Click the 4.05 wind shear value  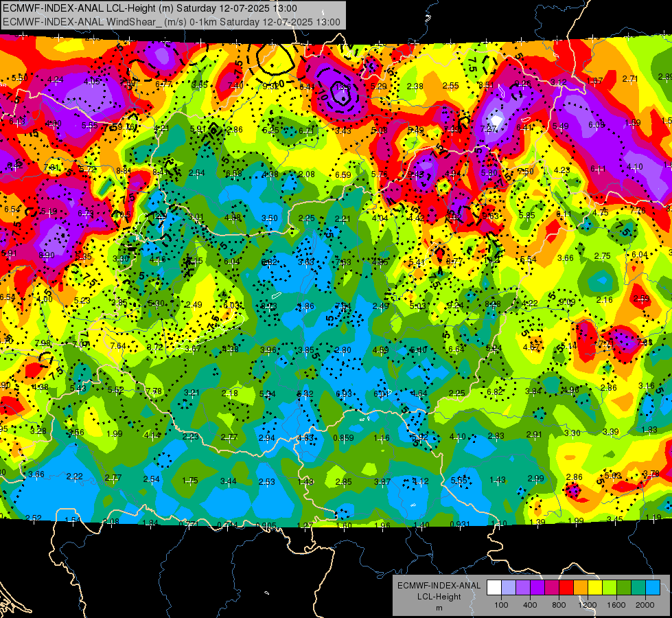pos(92,82)
